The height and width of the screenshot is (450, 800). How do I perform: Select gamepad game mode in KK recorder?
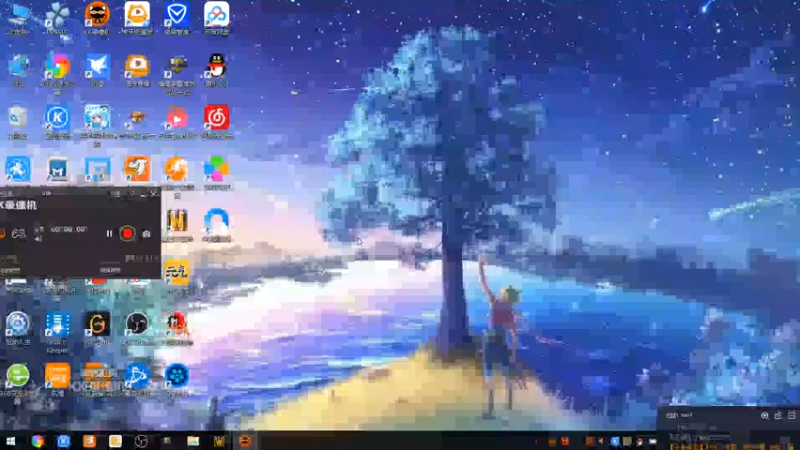coord(18,234)
